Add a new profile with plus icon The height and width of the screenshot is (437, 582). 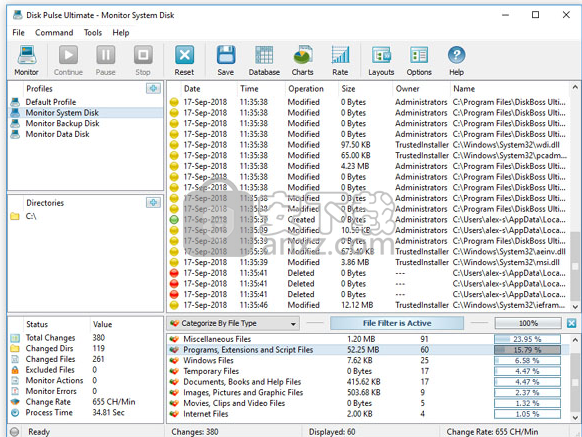click(x=153, y=88)
